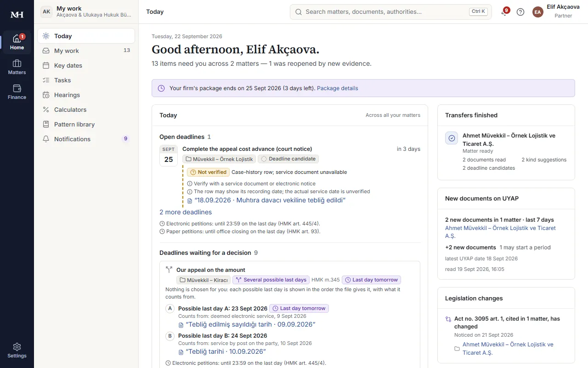
Task: Open the help question-mark icon
Action: pyautogui.click(x=520, y=12)
